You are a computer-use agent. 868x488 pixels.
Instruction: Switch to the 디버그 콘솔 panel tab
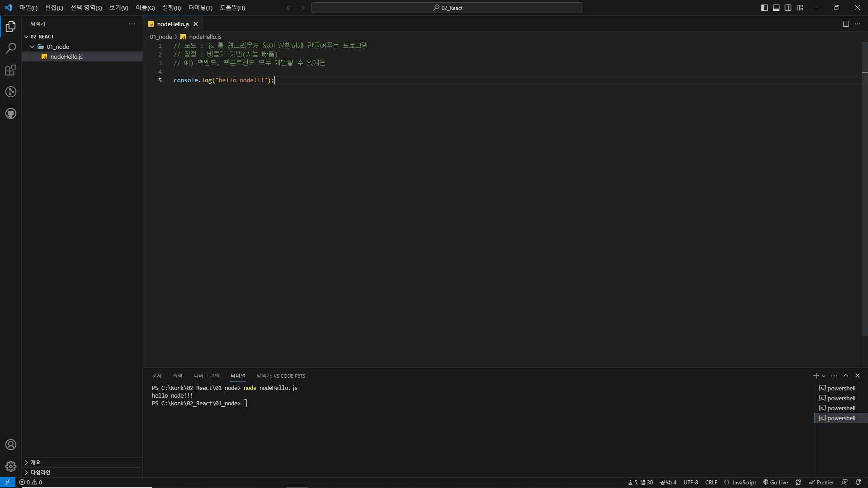click(206, 376)
